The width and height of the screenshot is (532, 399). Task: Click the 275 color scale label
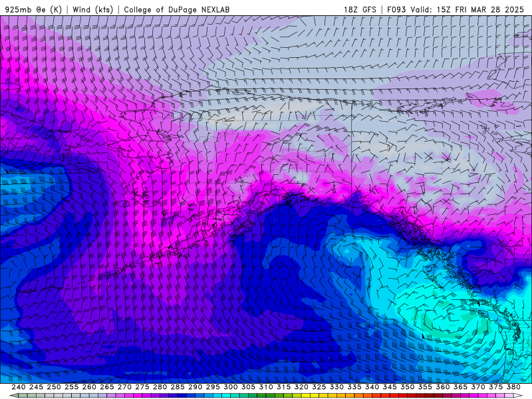pos(142,387)
